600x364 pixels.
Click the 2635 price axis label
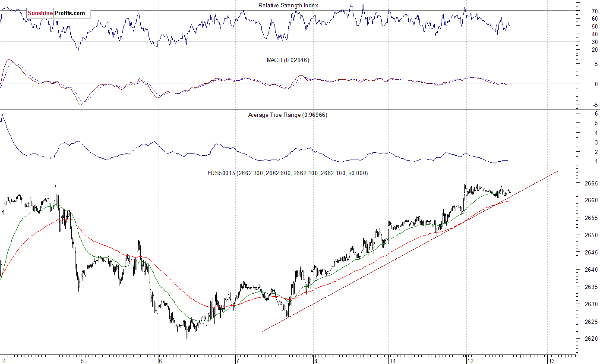[592, 287]
